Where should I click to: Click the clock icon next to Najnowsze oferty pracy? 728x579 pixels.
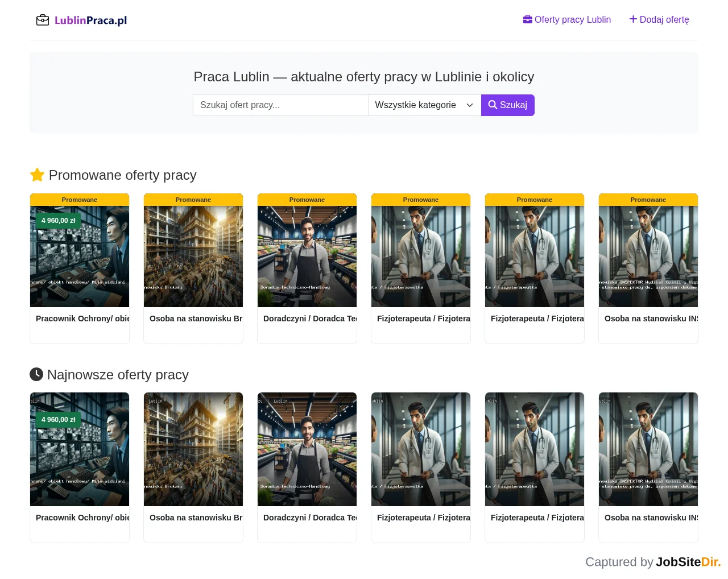click(36, 374)
